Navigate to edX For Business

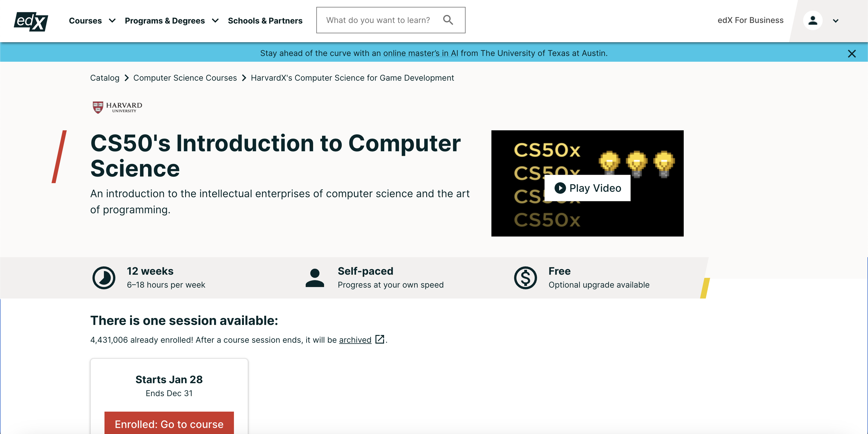pos(750,20)
